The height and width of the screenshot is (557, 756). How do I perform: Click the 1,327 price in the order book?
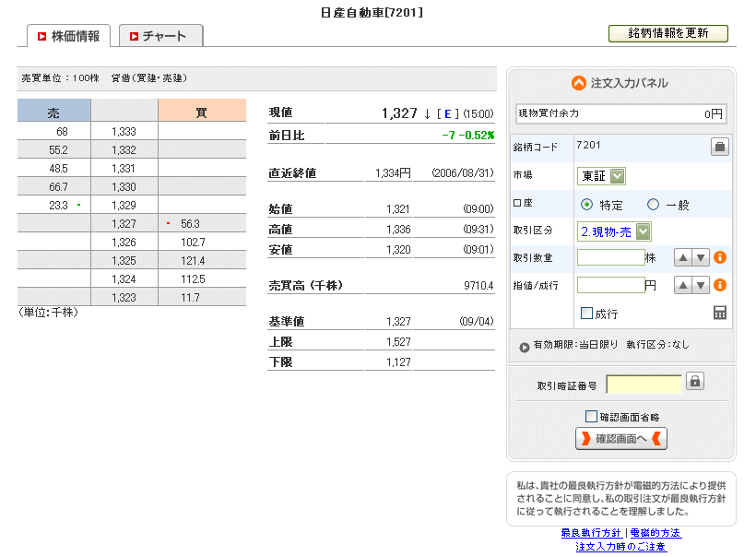(124, 224)
